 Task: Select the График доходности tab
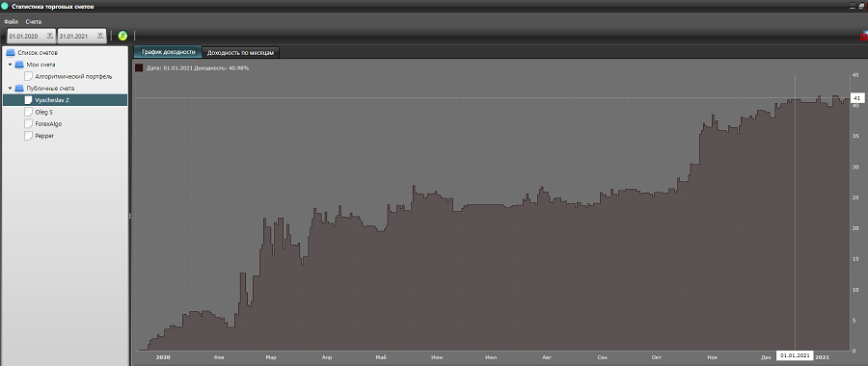pos(168,52)
